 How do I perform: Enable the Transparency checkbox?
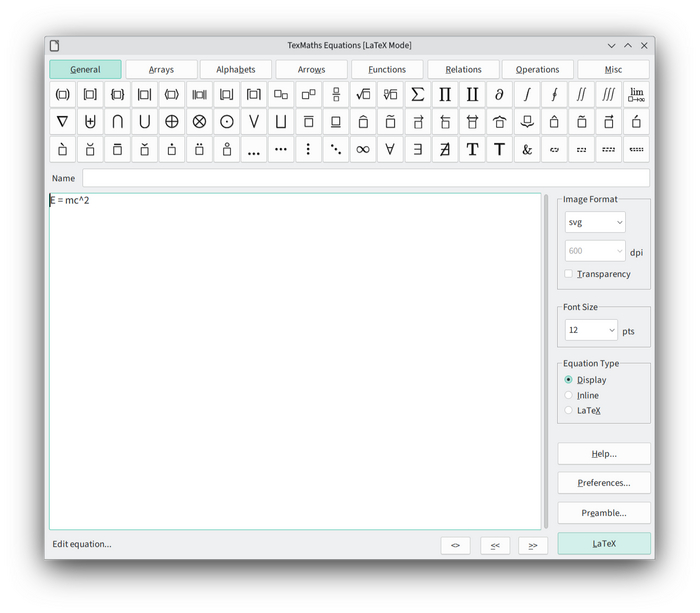569,274
